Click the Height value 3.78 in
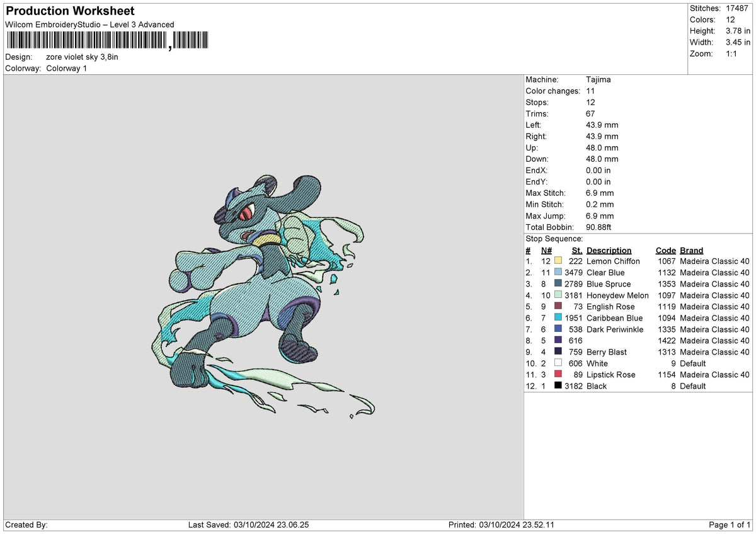756x534 pixels. (x=738, y=31)
